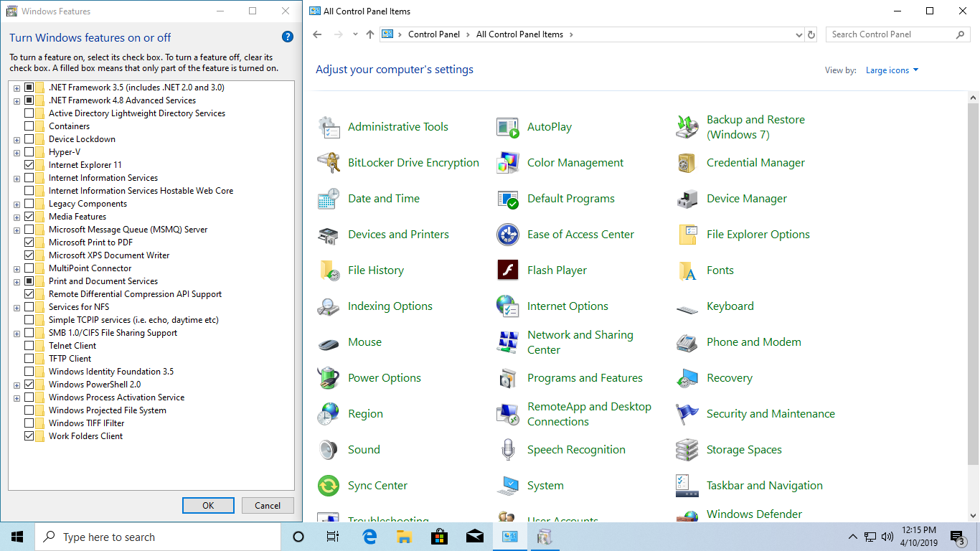The height and width of the screenshot is (551, 980).
Task: Open the Device Manager icon
Action: pos(687,199)
